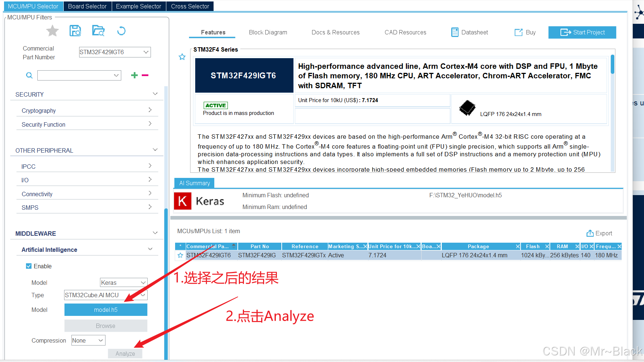The image size is (644, 362).
Task: Open Docs & Resources tab
Action: [336, 32]
